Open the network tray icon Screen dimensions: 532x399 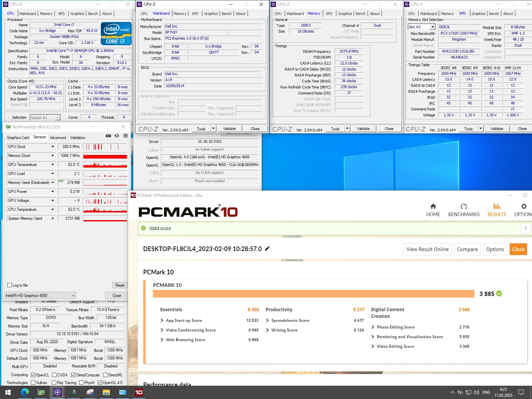click(468, 392)
